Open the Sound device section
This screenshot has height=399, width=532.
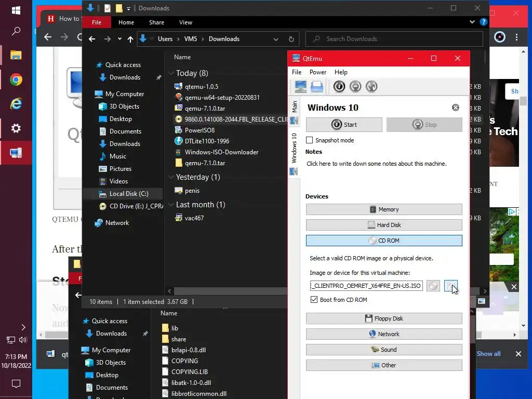[x=384, y=350]
